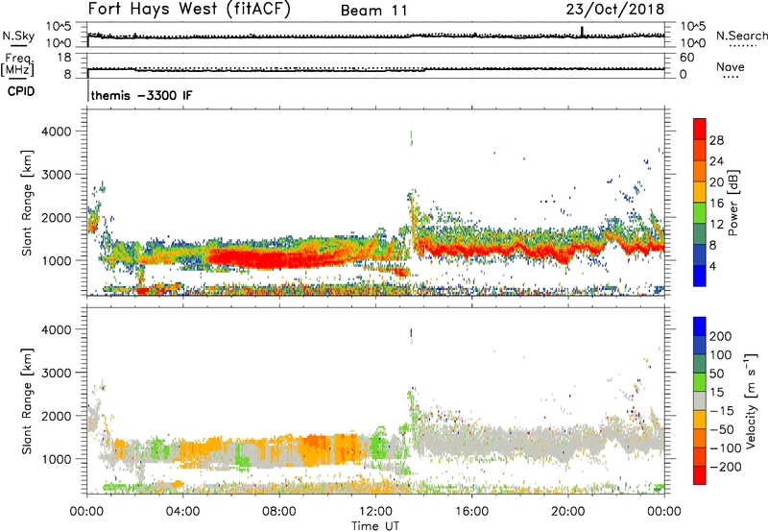
Task: Click the 'N.Search' legend label
Action: tap(741, 36)
